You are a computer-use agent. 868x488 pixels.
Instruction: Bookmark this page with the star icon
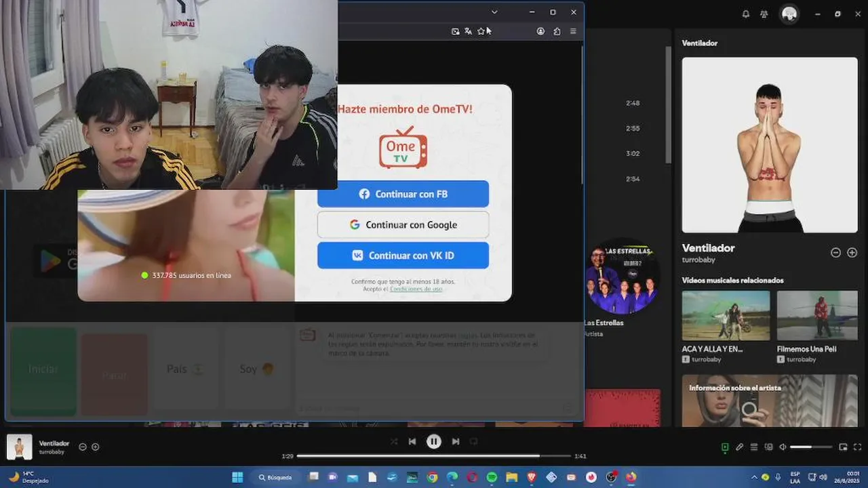(x=481, y=31)
